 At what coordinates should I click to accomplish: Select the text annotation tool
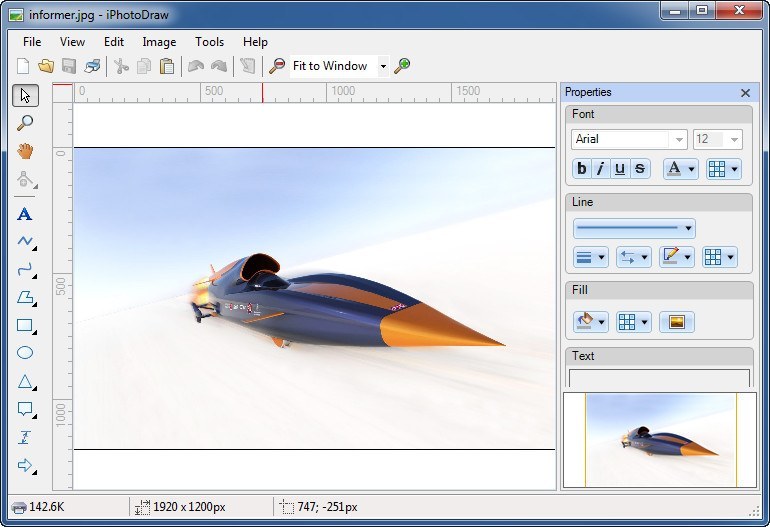(25, 214)
